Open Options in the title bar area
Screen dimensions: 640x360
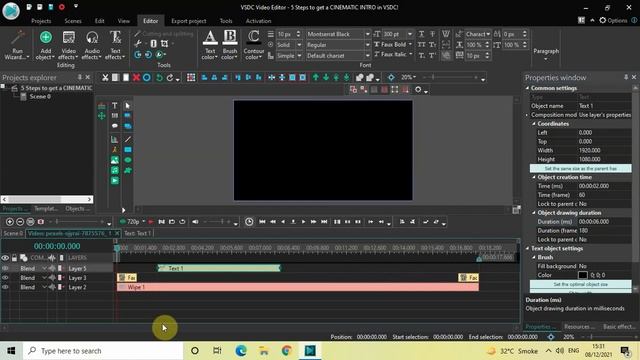(613, 20)
